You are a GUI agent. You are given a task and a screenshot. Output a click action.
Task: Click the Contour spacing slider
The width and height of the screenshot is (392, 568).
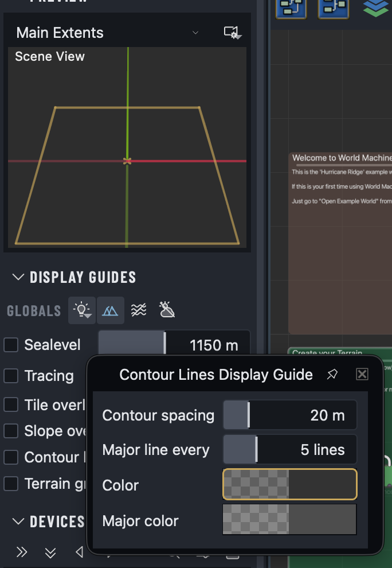click(x=289, y=415)
